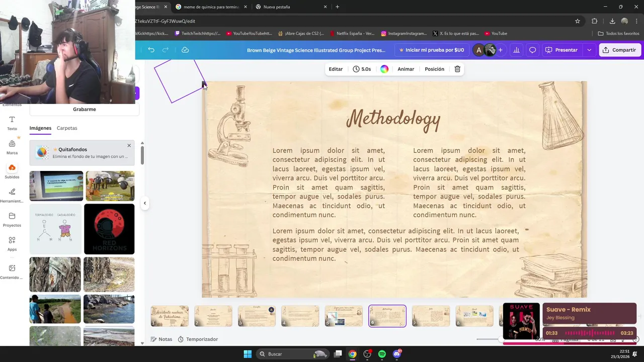
Task: Expand Presentar options dropdown arrow
Action: 589,50
